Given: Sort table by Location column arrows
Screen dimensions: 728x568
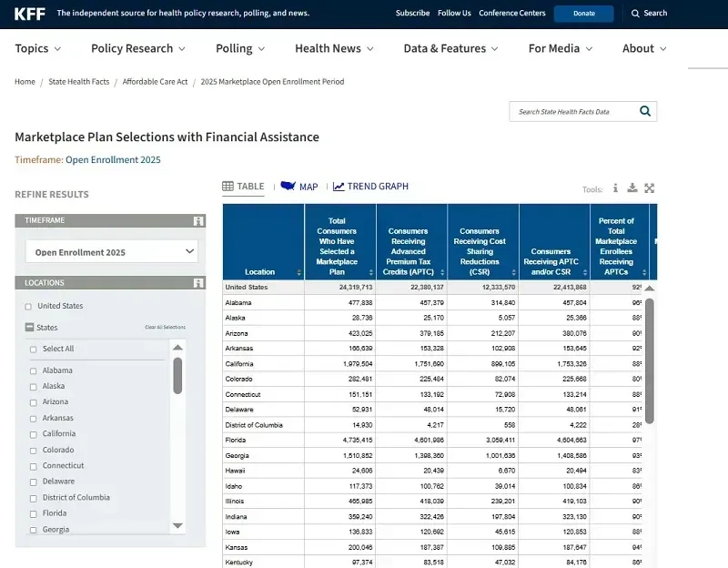Looking at the screenshot, I should pos(298,272).
